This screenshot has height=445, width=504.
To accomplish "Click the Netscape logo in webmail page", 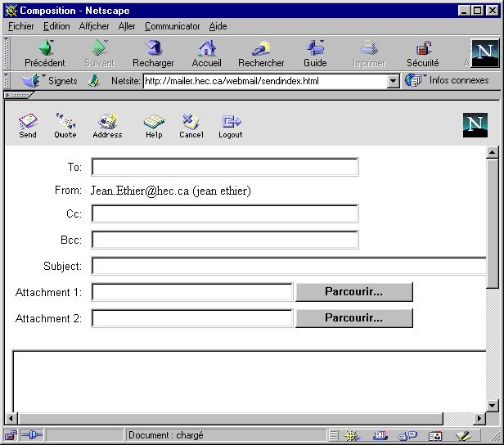I will pos(475,125).
